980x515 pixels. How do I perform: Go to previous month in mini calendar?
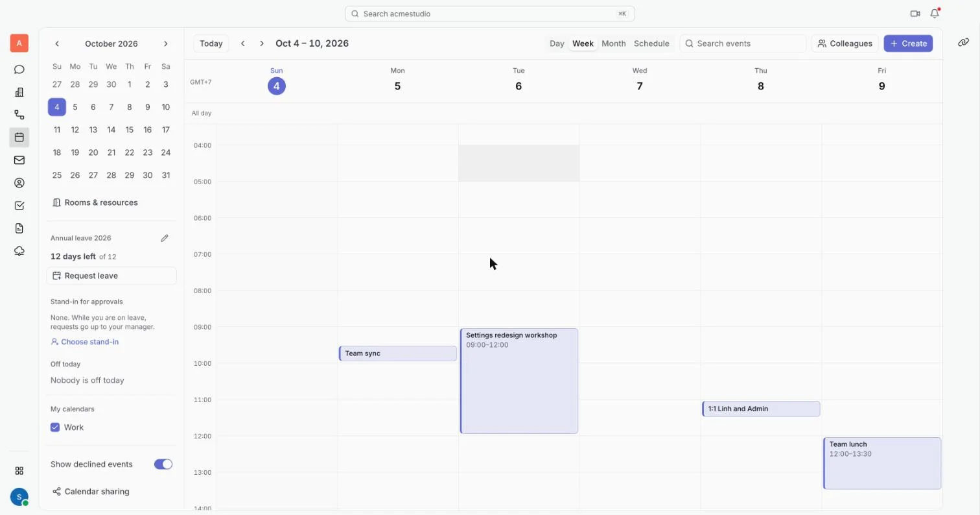click(x=57, y=43)
